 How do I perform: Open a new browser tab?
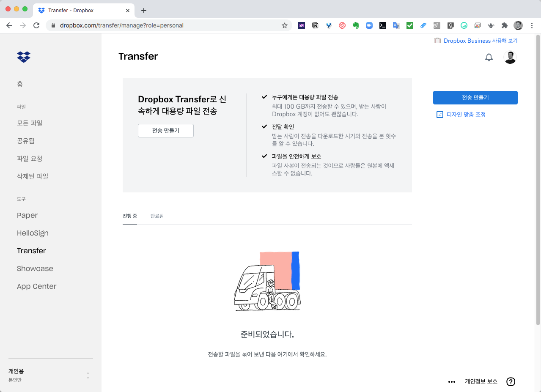(144, 10)
